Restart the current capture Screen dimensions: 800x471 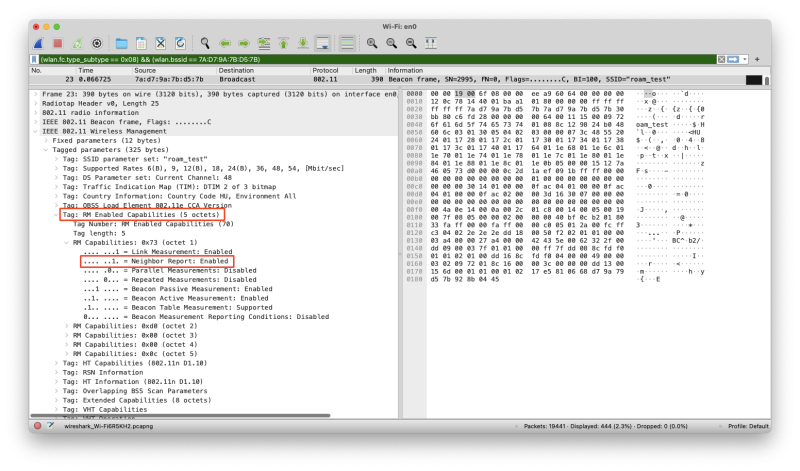[x=77, y=43]
